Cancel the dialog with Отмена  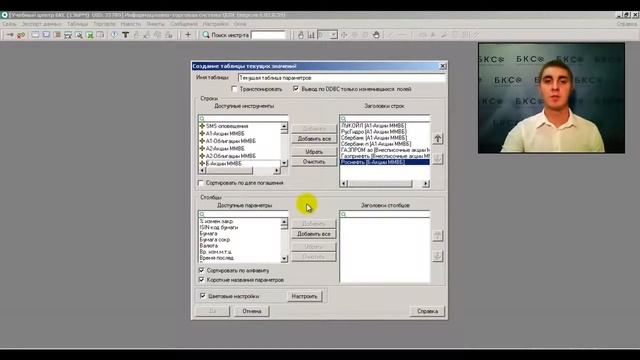click(x=252, y=311)
